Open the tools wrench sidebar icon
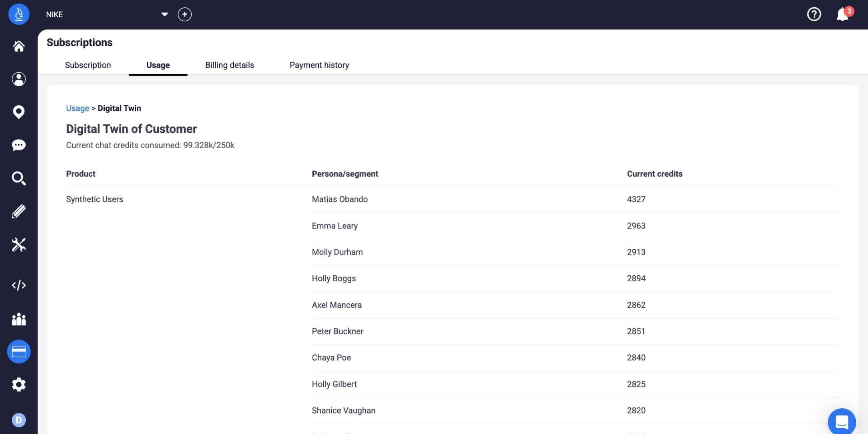868x434 pixels. [19, 245]
